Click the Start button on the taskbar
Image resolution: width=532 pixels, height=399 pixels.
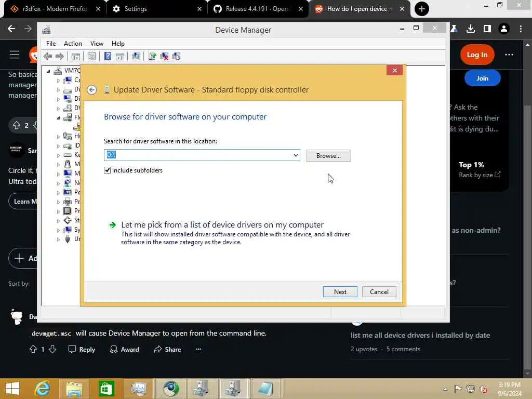(x=12, y=389)
